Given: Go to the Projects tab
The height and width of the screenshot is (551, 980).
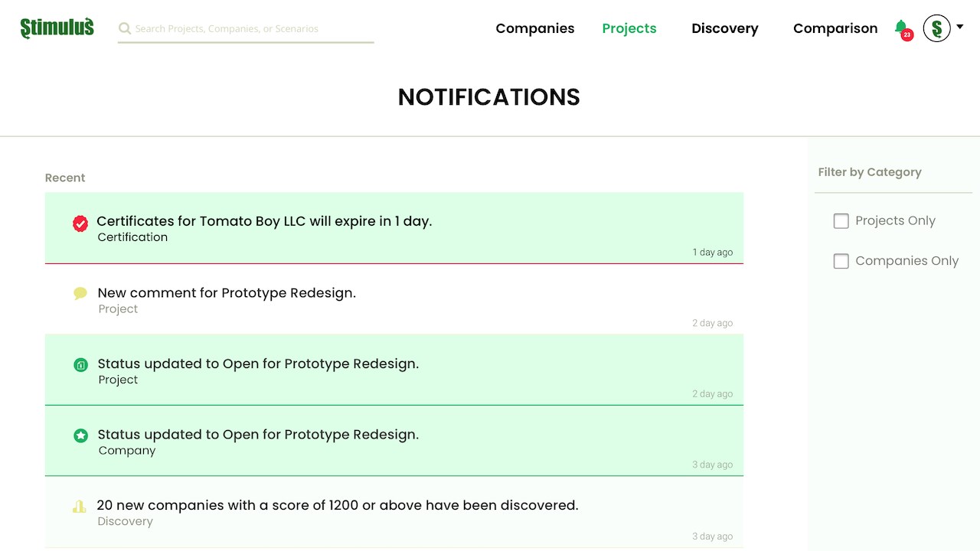Looking at the screenshot, I should pos(629,28).
